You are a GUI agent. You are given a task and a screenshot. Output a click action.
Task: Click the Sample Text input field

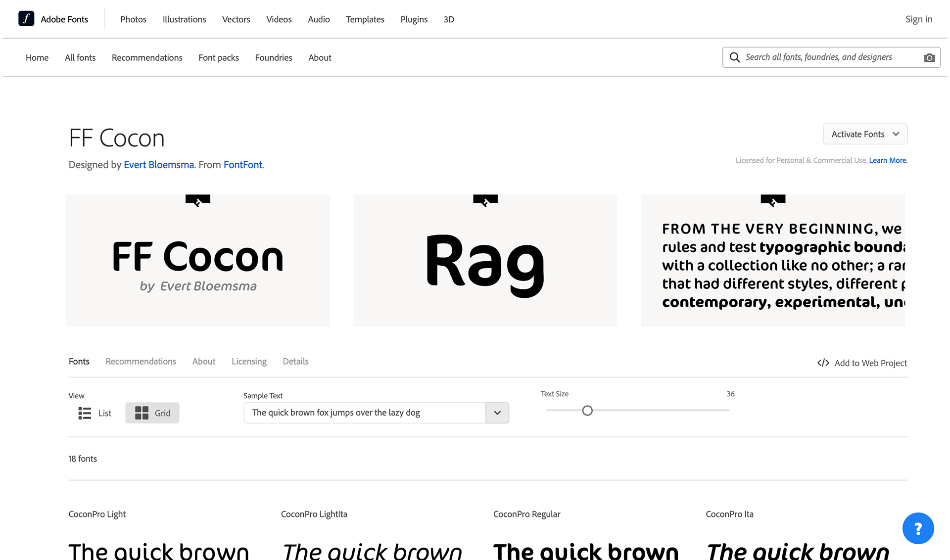coord(365,413)
